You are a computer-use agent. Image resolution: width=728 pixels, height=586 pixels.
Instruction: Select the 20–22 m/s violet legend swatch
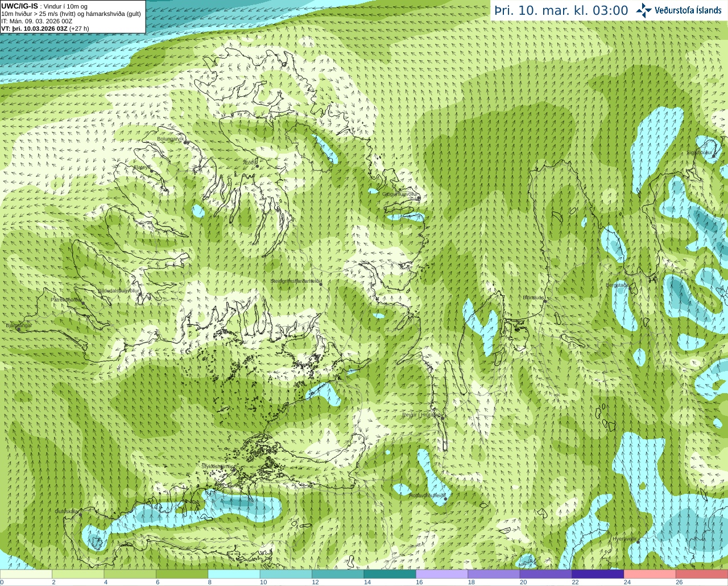546,574
